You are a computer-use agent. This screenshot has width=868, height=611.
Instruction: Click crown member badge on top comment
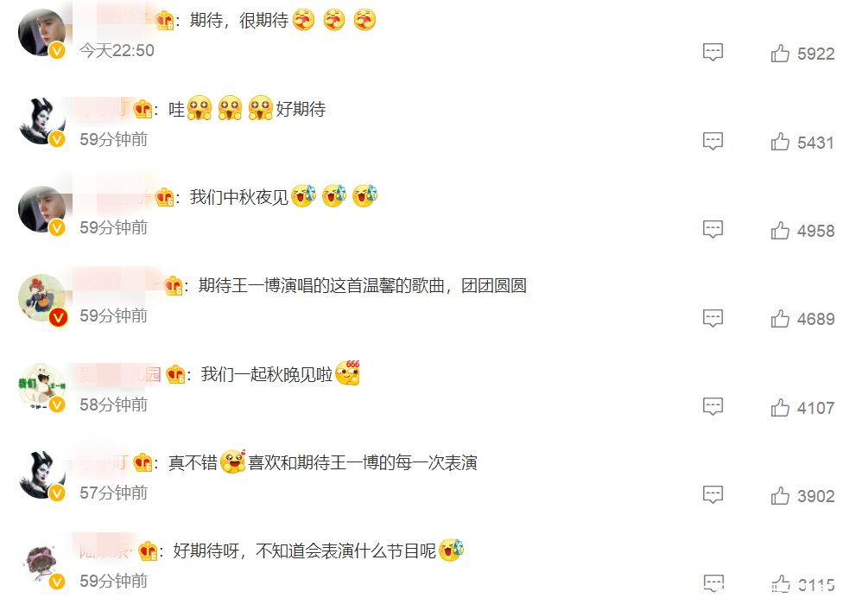(x=165, y=21)
